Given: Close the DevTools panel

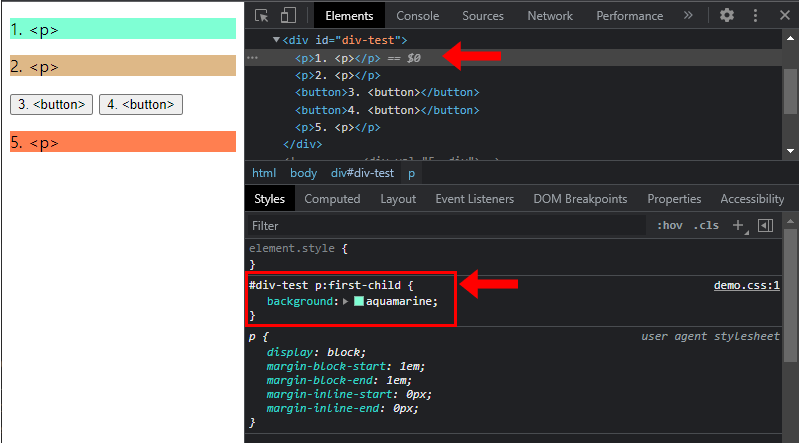Looking at the screenshot, I should coord(784,15).
